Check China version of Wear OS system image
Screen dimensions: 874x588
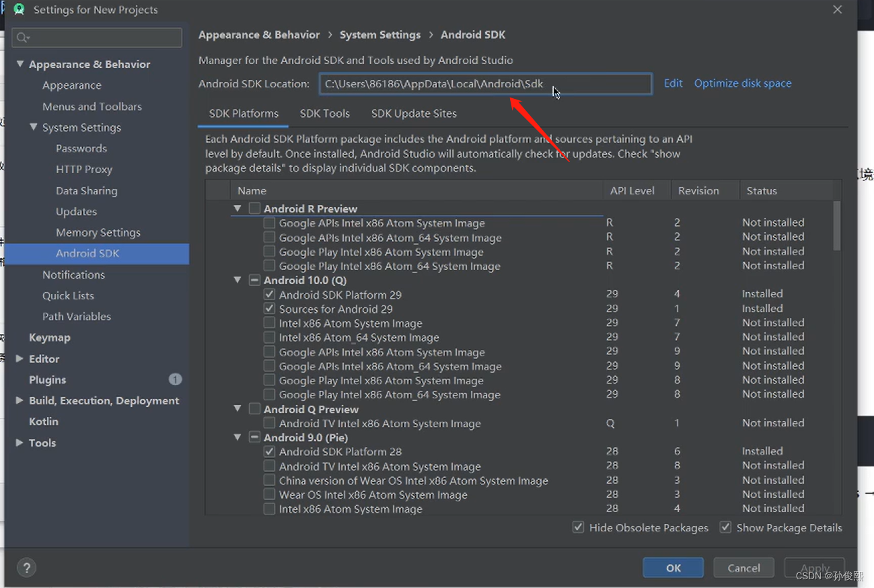coord(269,480)
